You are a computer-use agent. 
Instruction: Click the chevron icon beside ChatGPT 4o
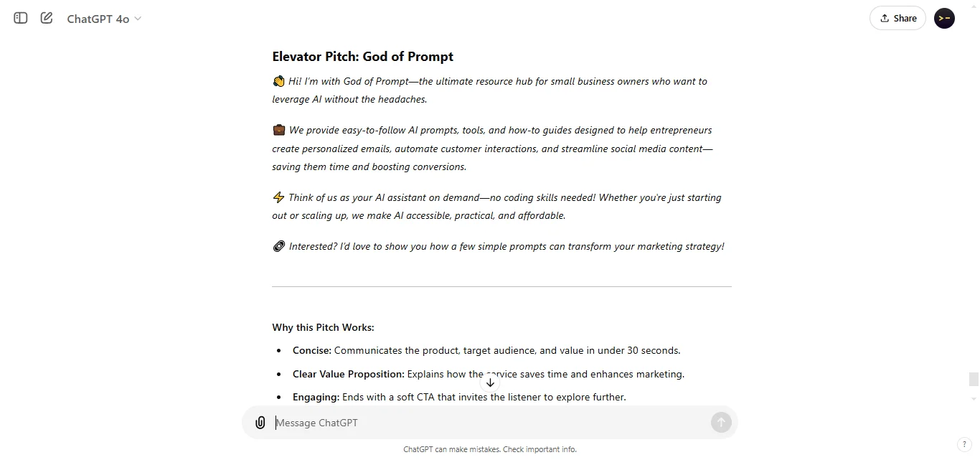(136, 19)
